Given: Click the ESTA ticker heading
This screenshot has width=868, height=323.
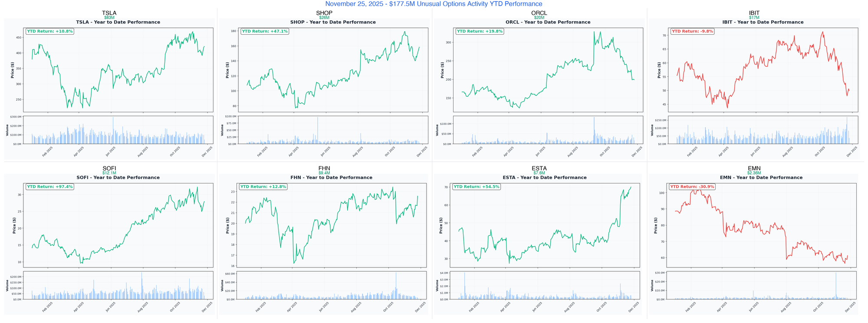Looking at the screenshot, I should (x=539, y=169).
